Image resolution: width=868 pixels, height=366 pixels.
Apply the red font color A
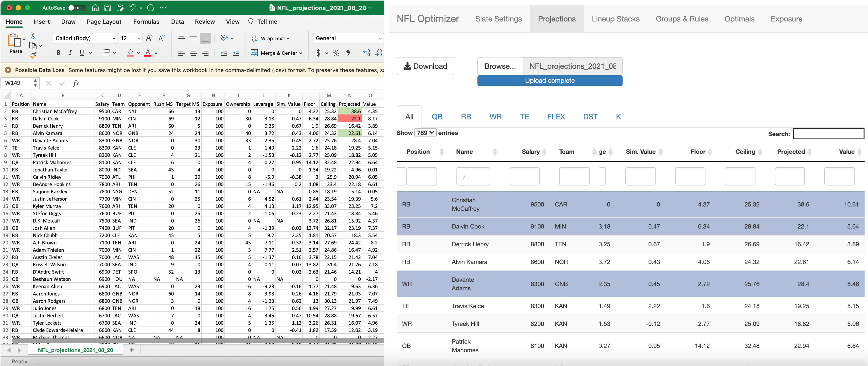[x=148, y=53]
